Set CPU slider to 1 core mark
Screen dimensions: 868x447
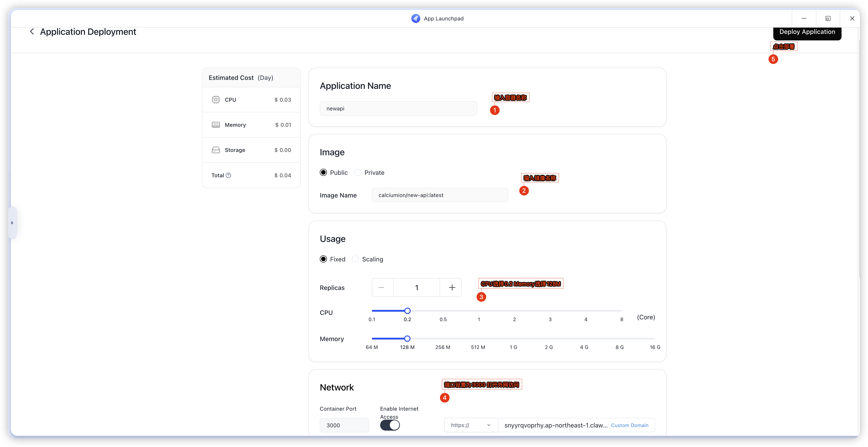[x=479, y=311]
